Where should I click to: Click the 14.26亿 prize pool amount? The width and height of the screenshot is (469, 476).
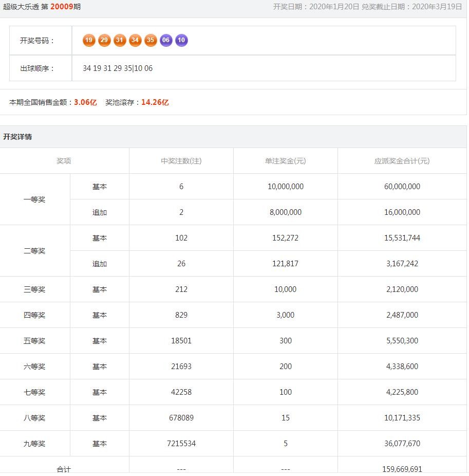coord(155,102)
